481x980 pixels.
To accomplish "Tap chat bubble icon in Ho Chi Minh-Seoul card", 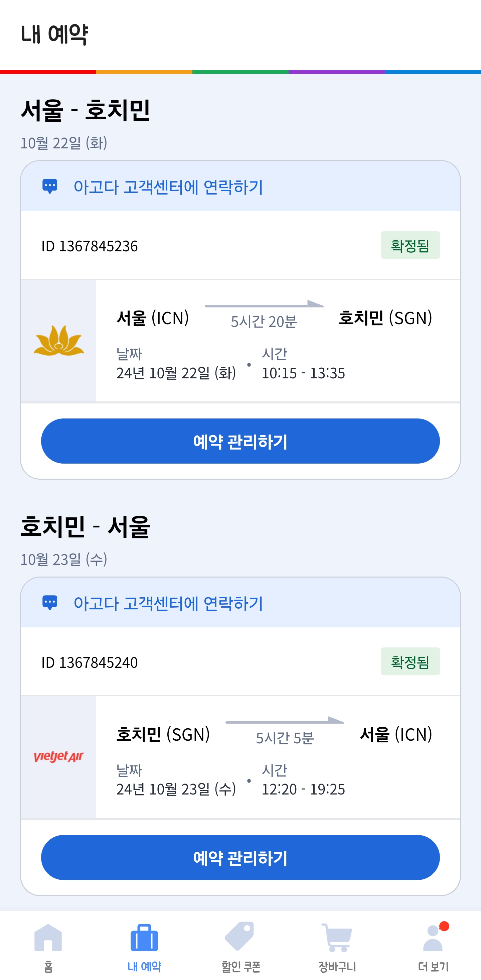I will coord(50,603).
